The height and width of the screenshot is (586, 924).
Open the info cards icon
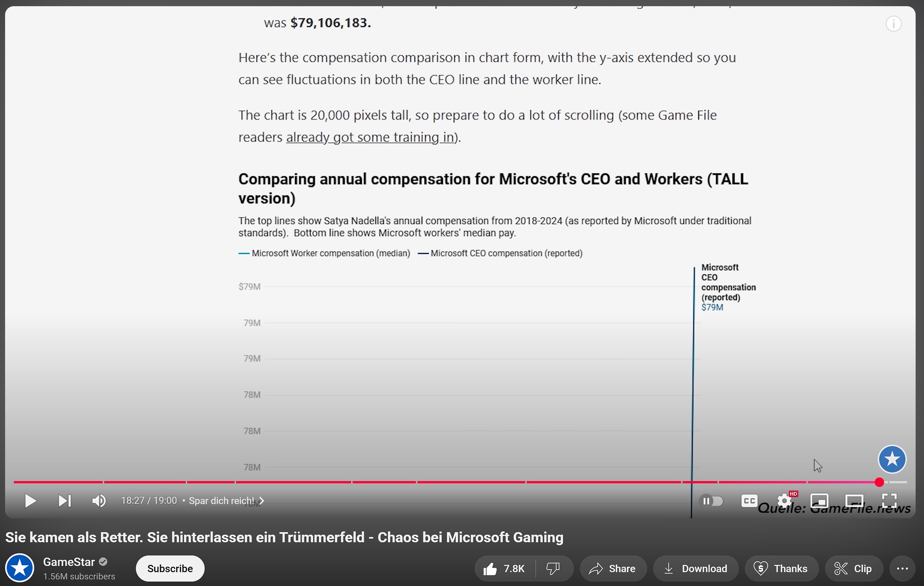coord(893,24)
